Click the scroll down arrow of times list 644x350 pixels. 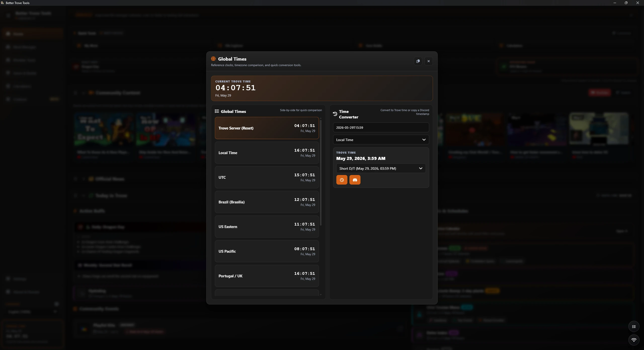[x=320, y=294]
